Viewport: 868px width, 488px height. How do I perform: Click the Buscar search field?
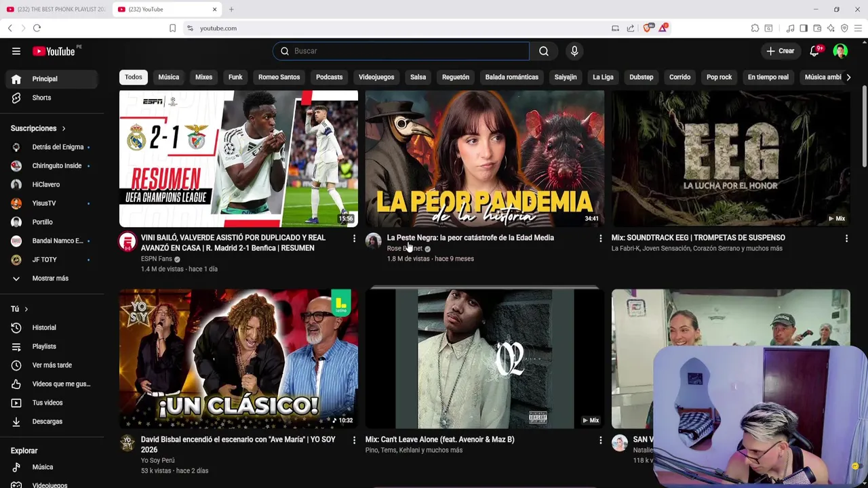[x=401, y=51]
